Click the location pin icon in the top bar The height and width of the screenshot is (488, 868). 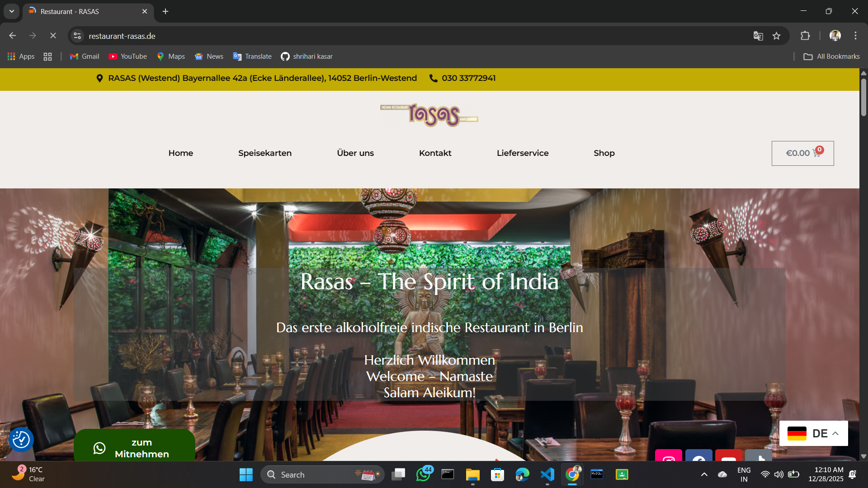(x=100, y=78)
